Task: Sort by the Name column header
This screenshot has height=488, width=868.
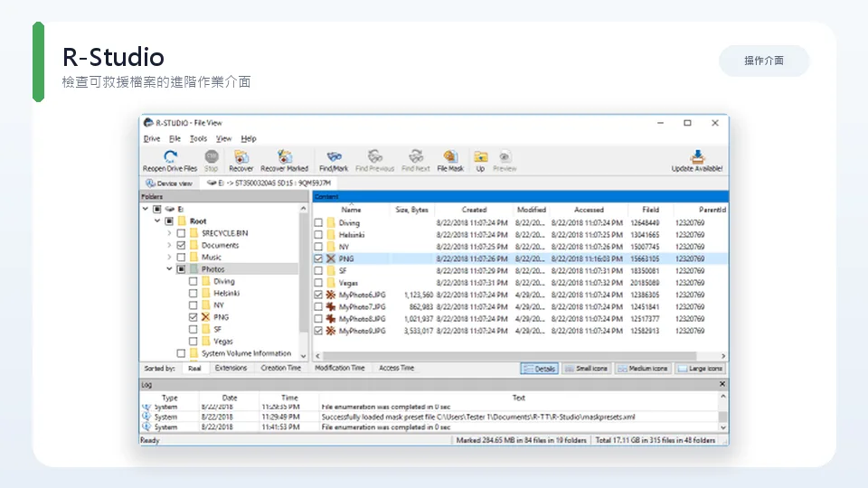Action: click(351, 210)
